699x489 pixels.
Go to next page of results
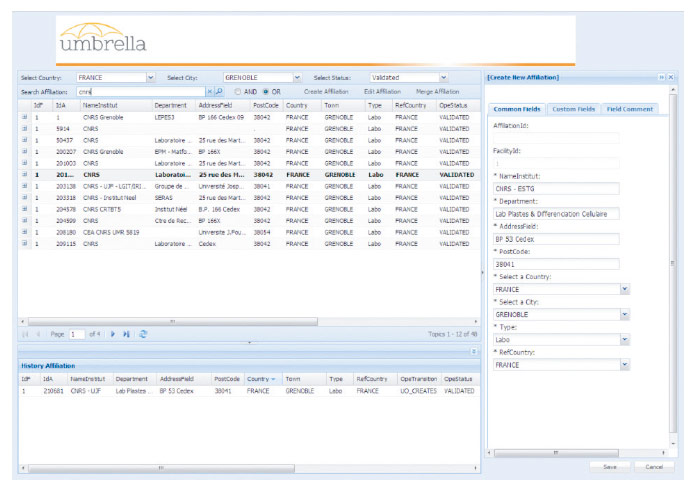[x=113, y=334]
